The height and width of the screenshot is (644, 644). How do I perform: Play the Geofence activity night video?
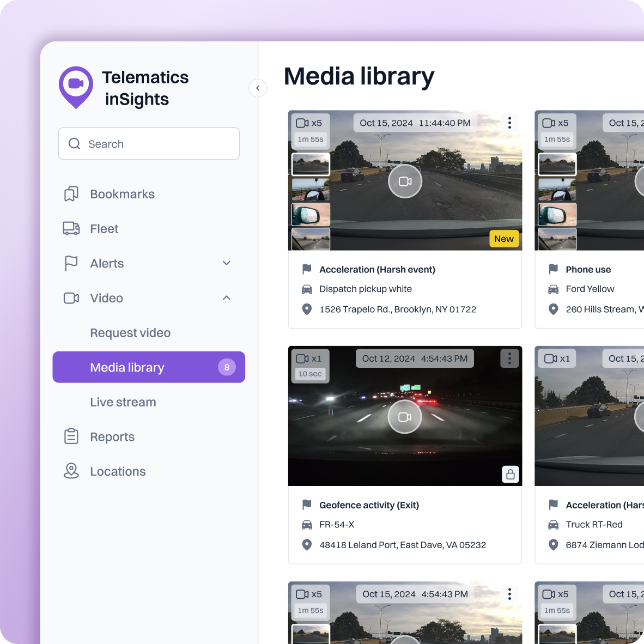405,417
